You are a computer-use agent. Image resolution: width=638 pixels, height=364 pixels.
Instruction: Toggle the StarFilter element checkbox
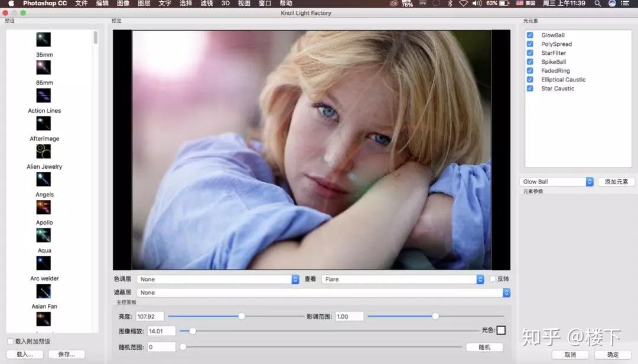point(530,53)
